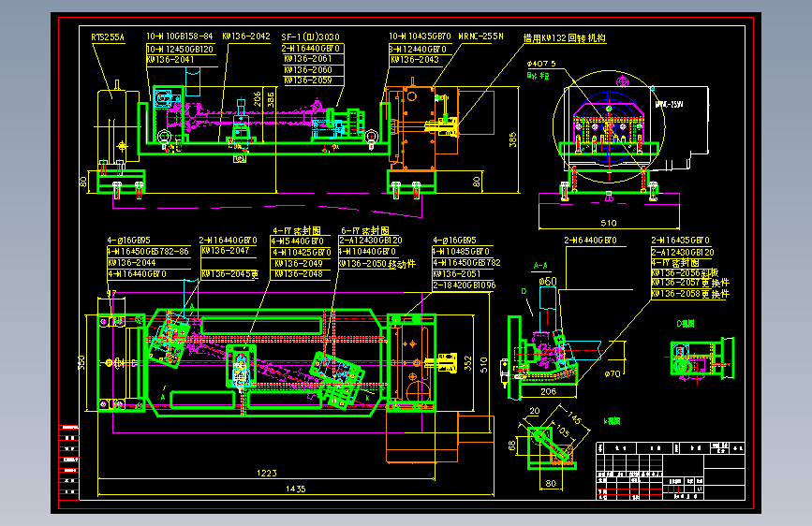The height and width of the screenshot is (526, 812).
Task: Select the 10-M10GB158-84 callout
Action: click(x=180, y=37)
